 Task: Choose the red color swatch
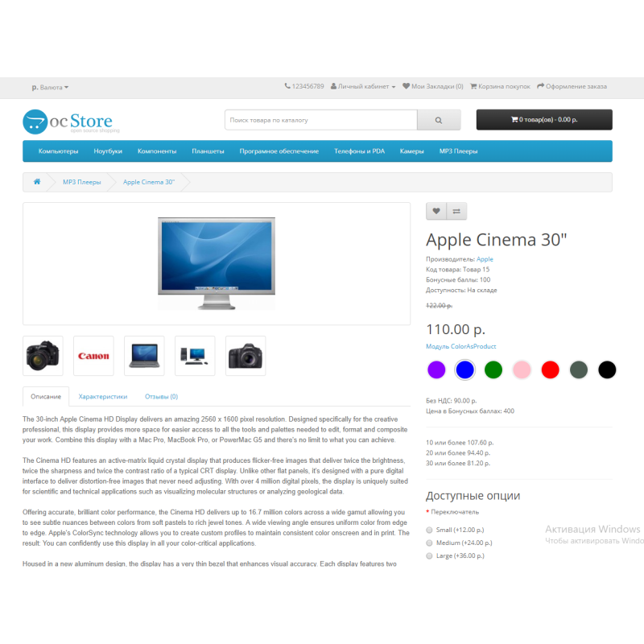point(551,369)
